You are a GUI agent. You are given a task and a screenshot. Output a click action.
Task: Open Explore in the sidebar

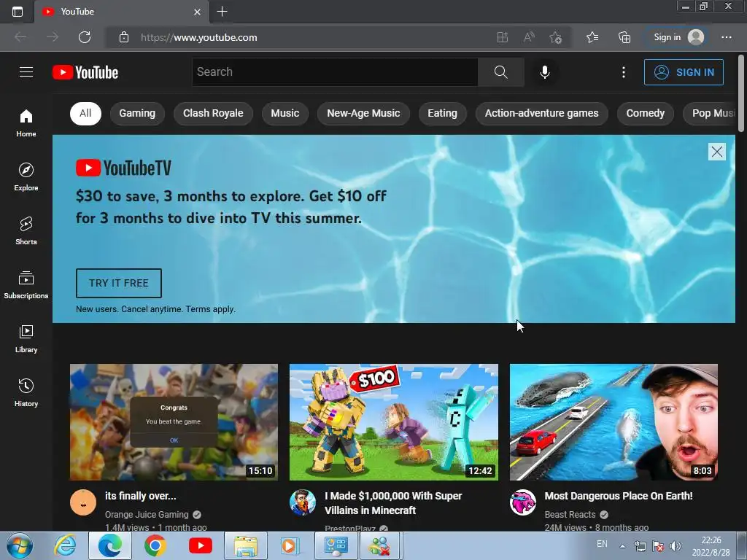(x=26, y=177)
